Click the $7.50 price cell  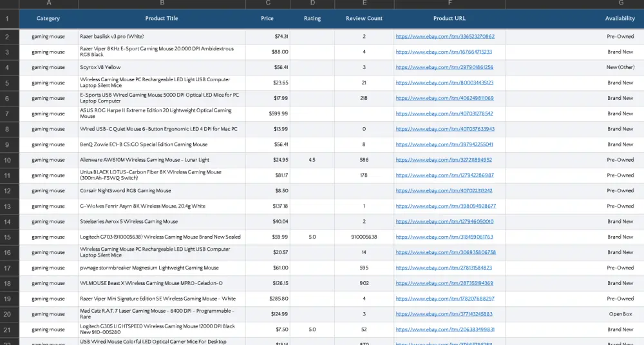pyautogui.click(x=268, y=330)
